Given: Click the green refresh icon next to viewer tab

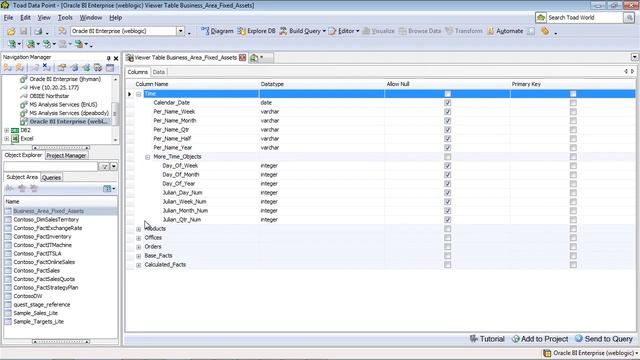Looking at the screenshot, I should pyautogui.click(x=254, y=58).
